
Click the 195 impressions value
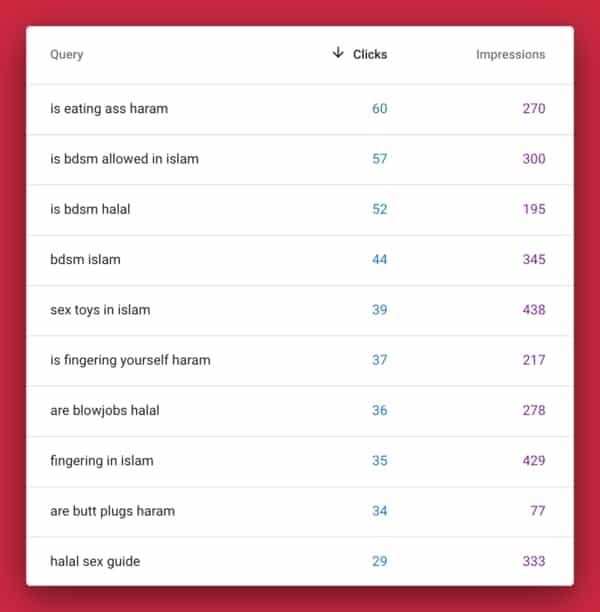click(534, 209)
